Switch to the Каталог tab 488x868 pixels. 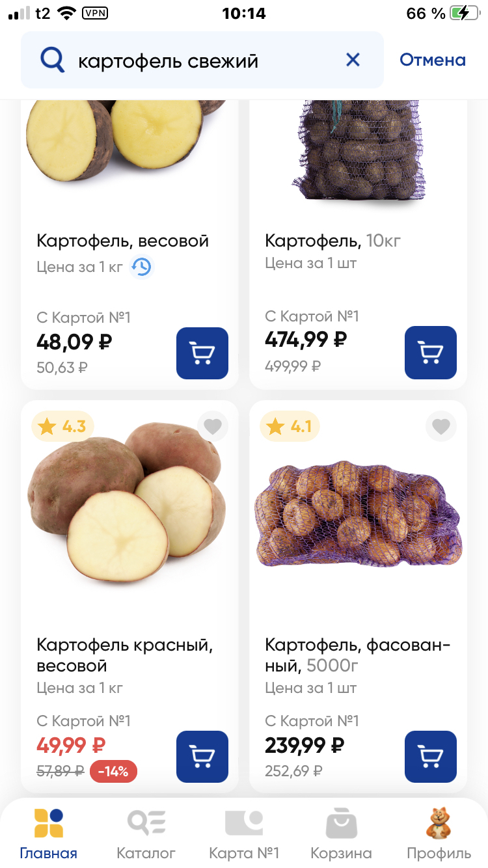146,834
